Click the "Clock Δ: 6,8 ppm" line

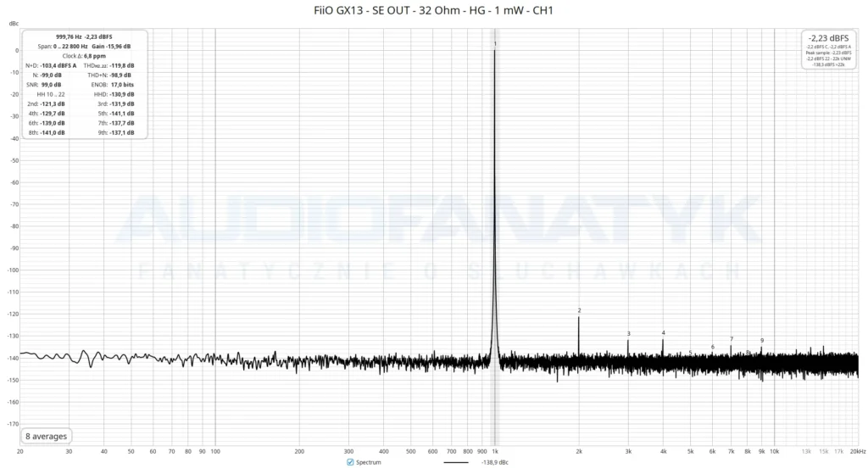coord(84,56)
